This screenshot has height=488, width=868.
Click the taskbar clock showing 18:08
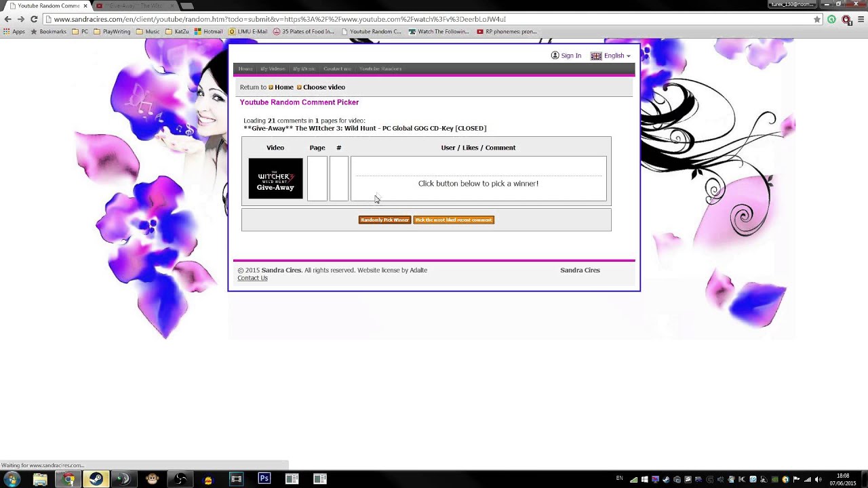[x=843, y=479]
